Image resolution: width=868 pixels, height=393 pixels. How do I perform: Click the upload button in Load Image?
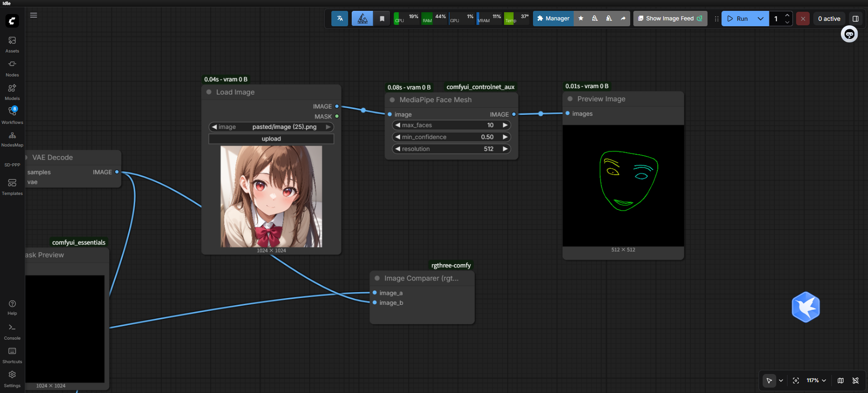point(271,139)
